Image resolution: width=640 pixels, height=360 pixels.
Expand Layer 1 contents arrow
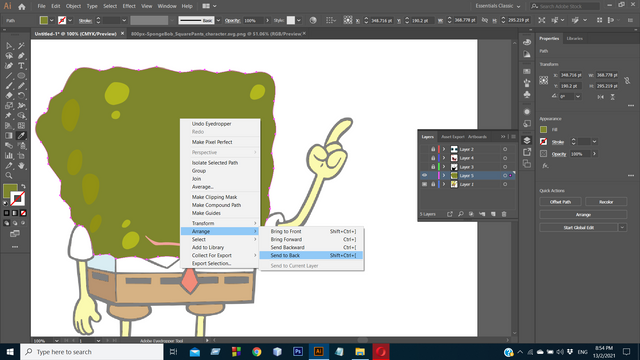pyautogui.click(x=444, y=184)
